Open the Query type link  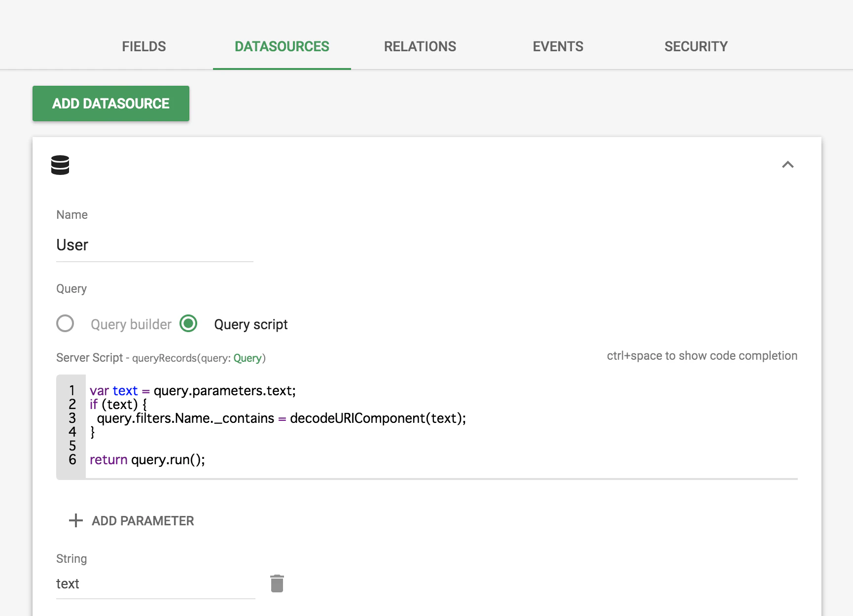pos(248,358)
